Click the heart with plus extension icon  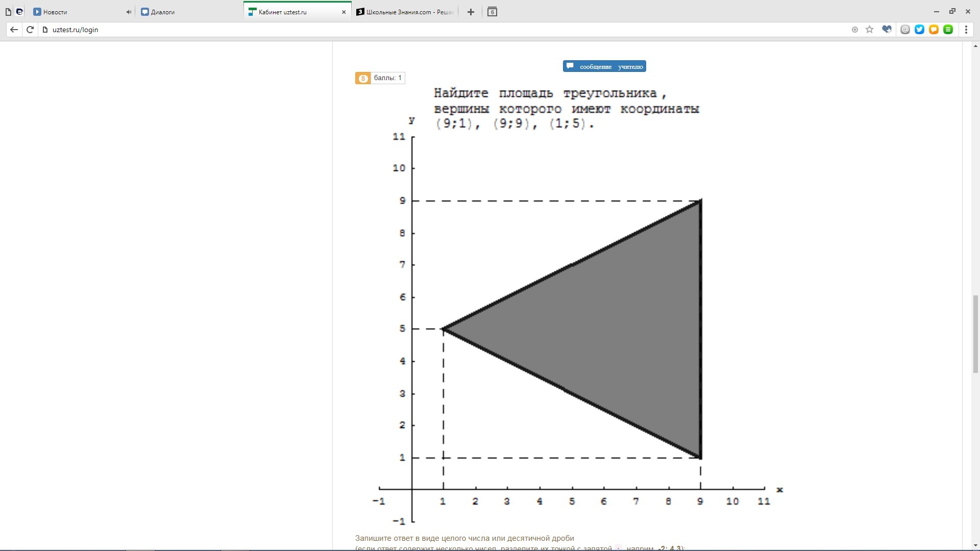887,30
